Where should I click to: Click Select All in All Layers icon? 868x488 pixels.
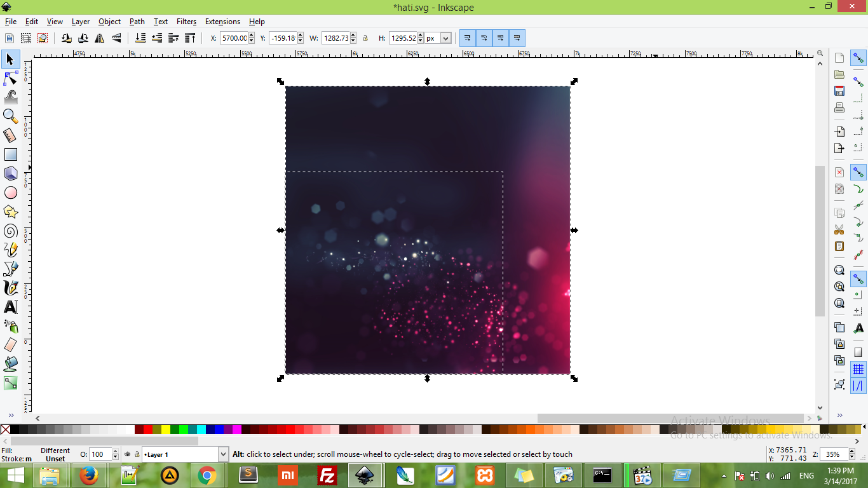pyautogui.click(x=26, y=38)
